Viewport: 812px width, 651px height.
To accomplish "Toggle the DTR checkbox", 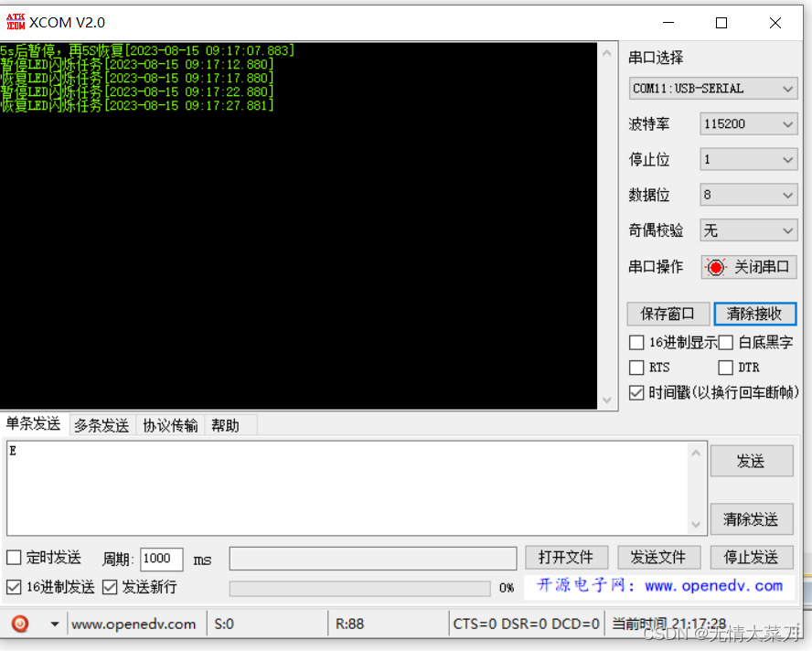I will (721, 367).
